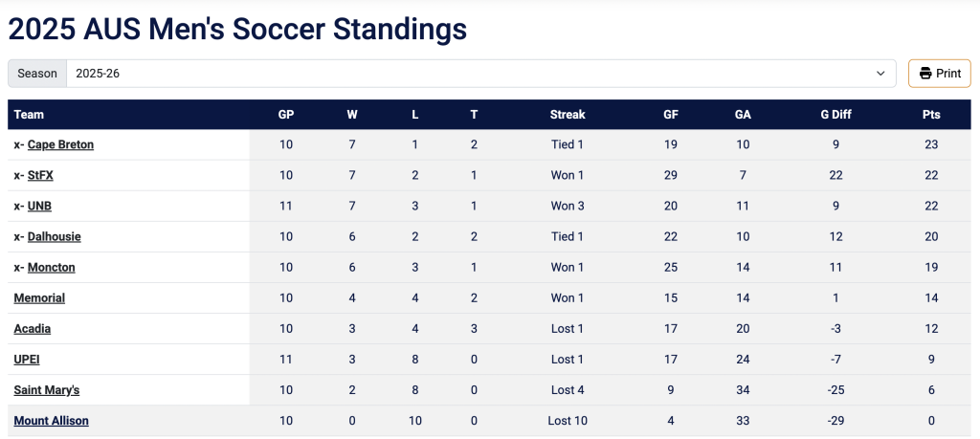
Task: Click the GF column header
Action: (x=671, y=114)
